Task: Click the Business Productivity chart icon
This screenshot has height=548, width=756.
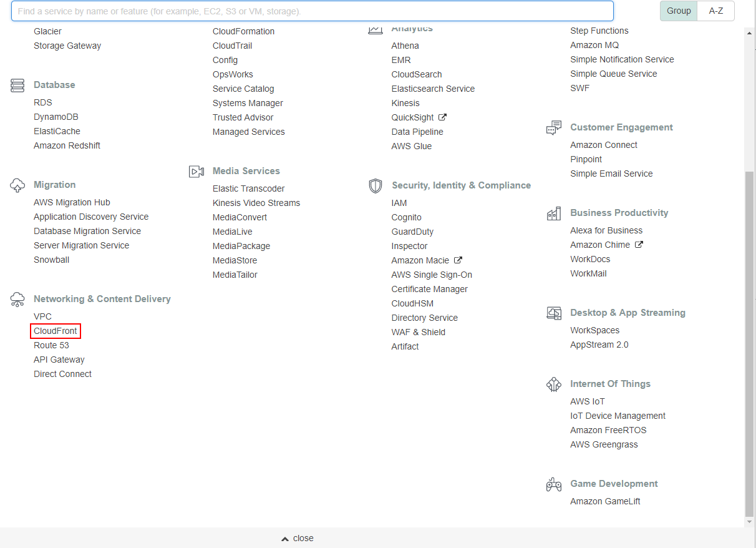Action: 554,213
